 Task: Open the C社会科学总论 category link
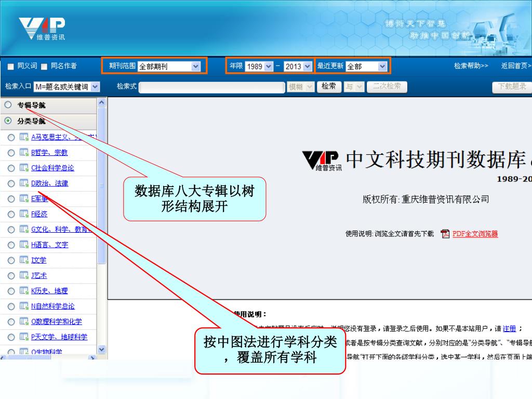[52, 168]
